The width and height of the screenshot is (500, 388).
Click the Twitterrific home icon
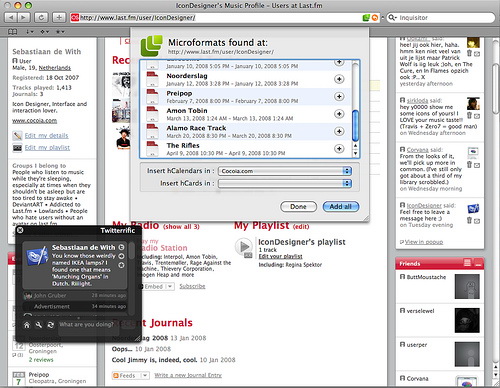click(27, 325)
